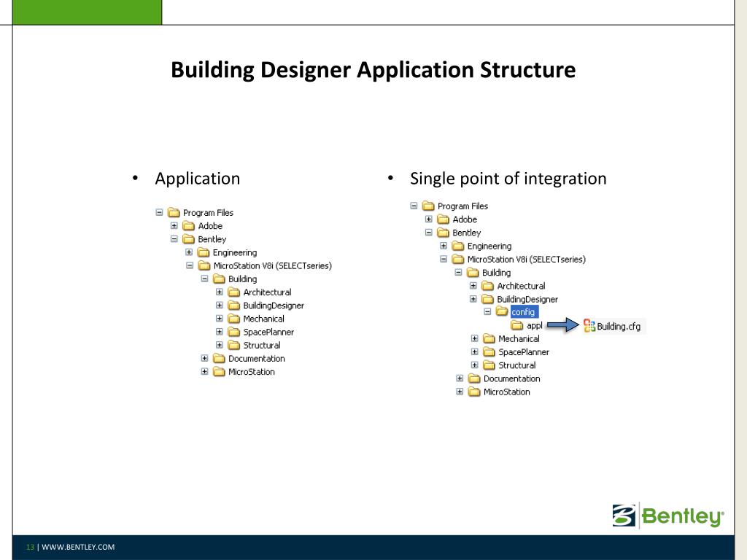Image resolution: width=747 pixels, height=560 pixels.
Task: Click Program Files folder icon in integration tree
Action: (428, 206)
